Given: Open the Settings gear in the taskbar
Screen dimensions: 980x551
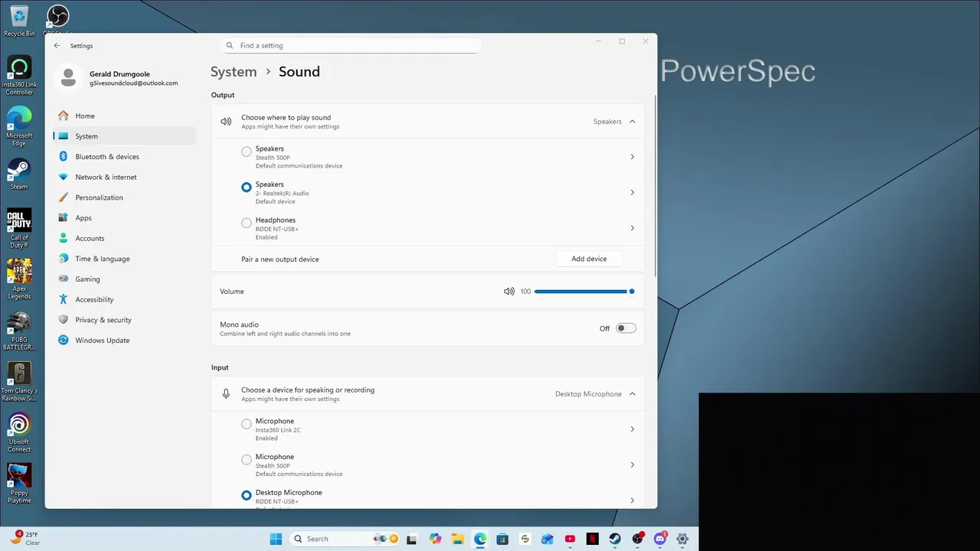Looking at the screenshot, I should [x=683, y=539].
